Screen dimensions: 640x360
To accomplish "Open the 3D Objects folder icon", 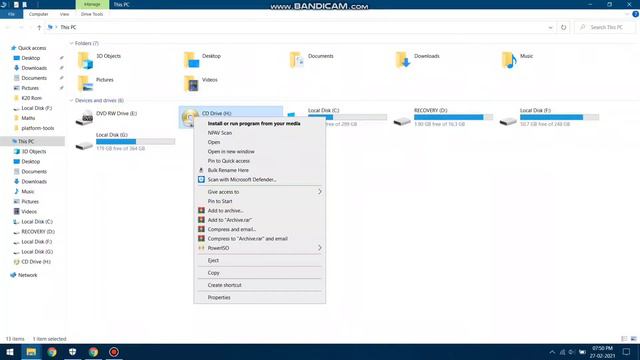I will 85,60.
